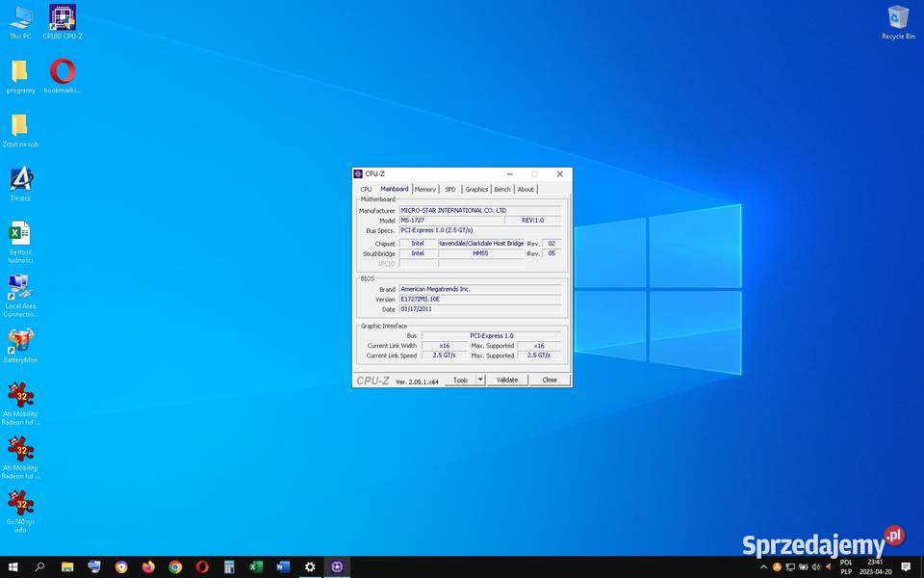The height and width of the screenshot is (578, 924).
Task: Open the CPUID CPU-Z desktop shortcut
Action: coord(63,22)
